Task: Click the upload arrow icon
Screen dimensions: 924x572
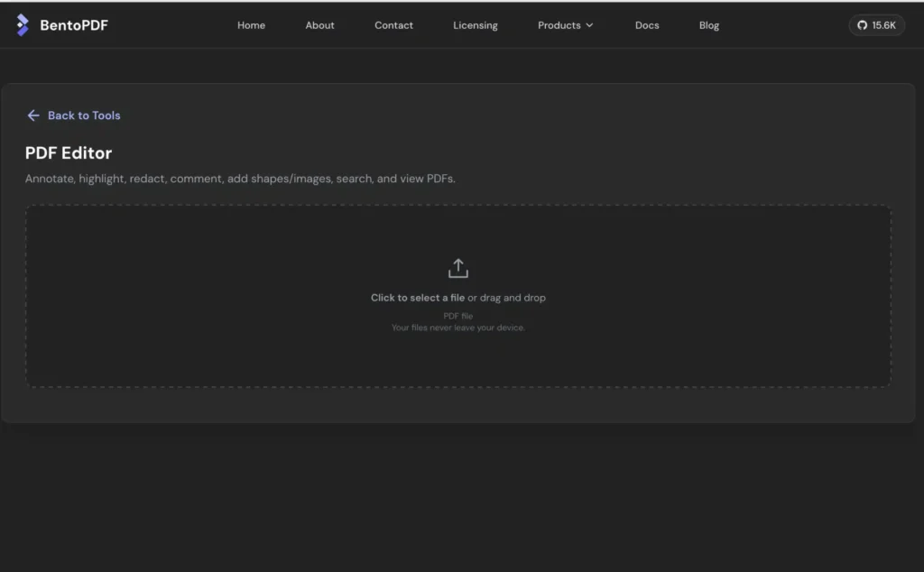Action: 457,268
